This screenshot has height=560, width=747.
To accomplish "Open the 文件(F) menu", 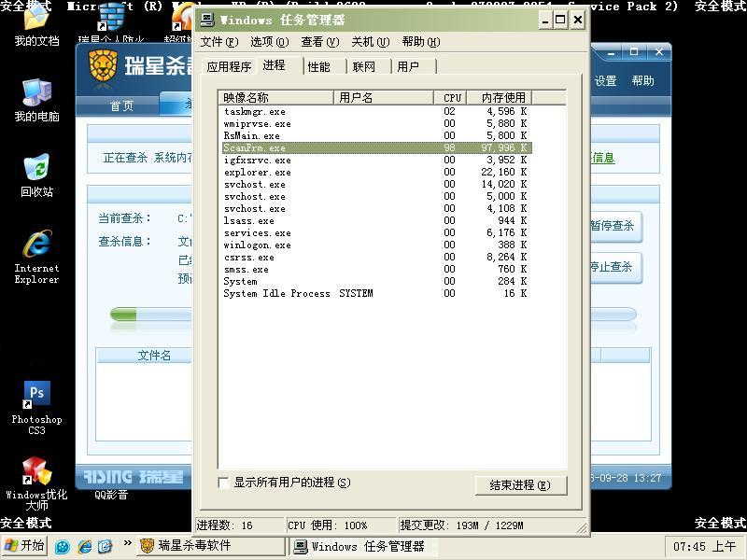I will [x=219, y=42].
